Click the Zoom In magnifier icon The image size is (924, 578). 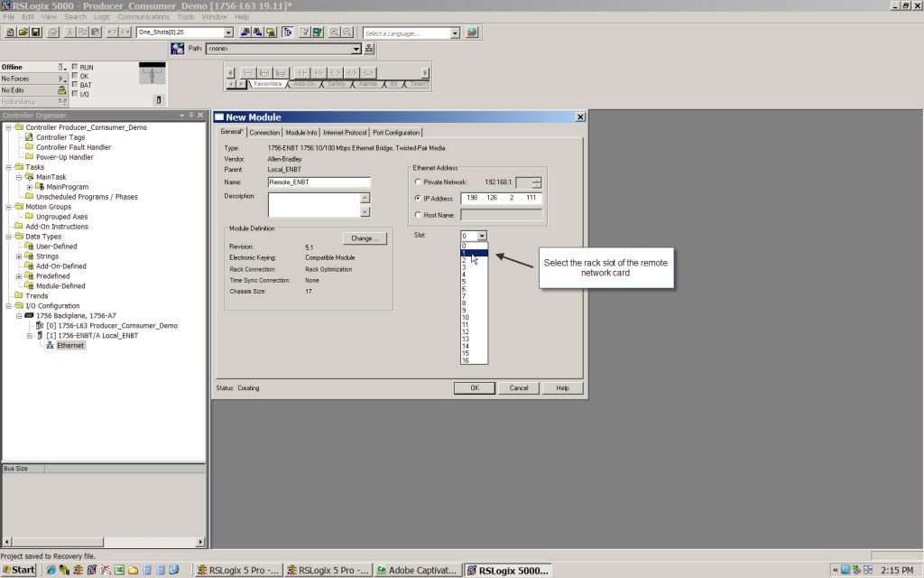[334, 33]
